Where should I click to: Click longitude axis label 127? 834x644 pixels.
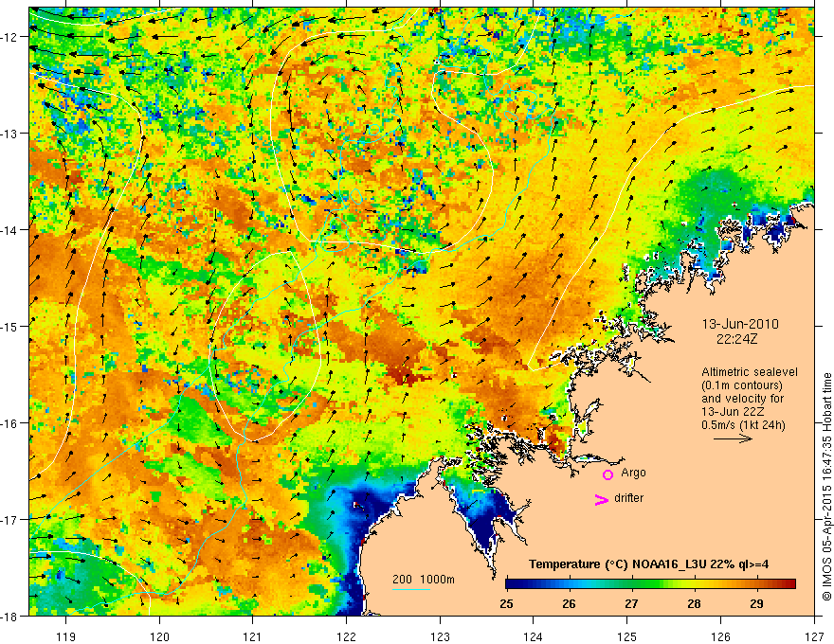click(x=814, y=636)
